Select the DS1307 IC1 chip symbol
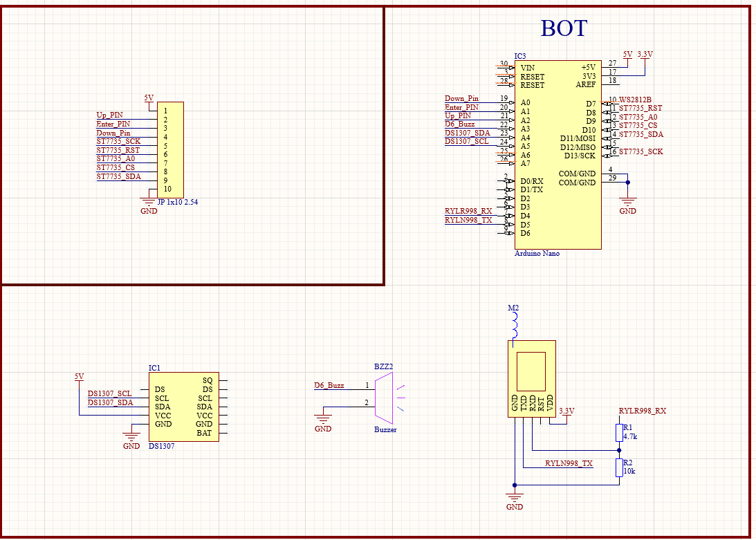Viewport: 756px width, 540px height. click(183, 407)
